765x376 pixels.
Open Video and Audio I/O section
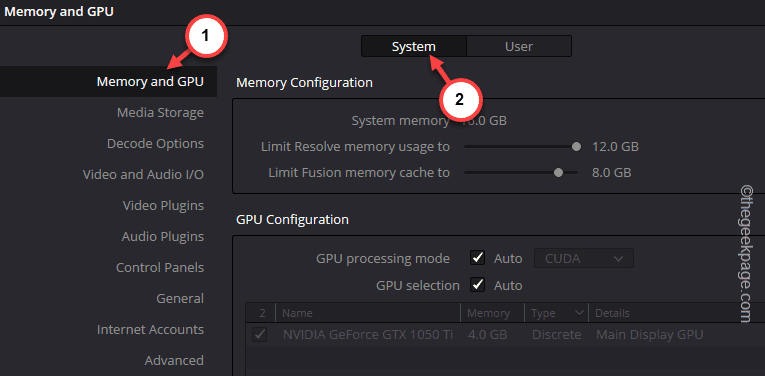click(x=143, y=175)
